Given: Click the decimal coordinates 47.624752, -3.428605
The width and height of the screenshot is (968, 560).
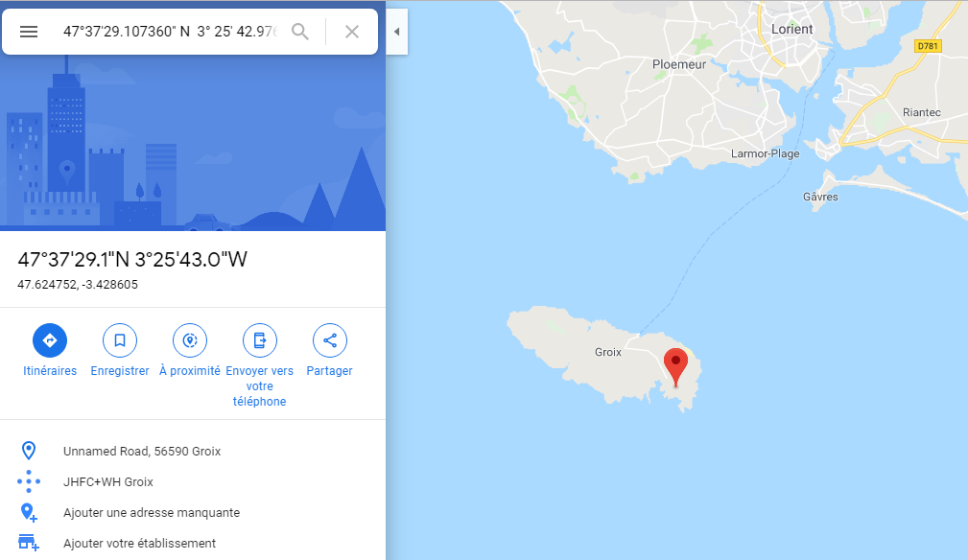Looking at the screenshot, I should click(78, 285).
